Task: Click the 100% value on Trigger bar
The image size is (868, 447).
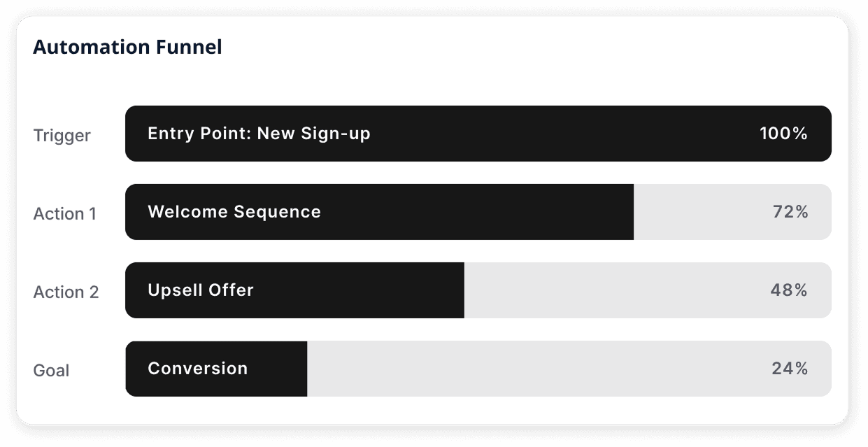Action: 784,134
